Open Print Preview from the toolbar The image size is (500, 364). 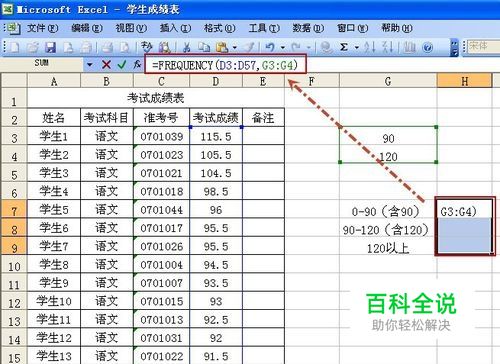125,47
